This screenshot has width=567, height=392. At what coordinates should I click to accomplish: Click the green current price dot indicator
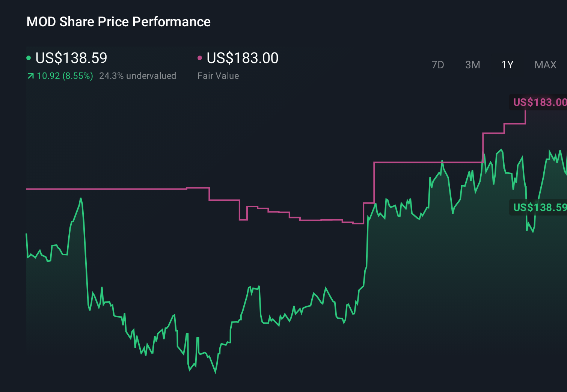coord(29,57)
